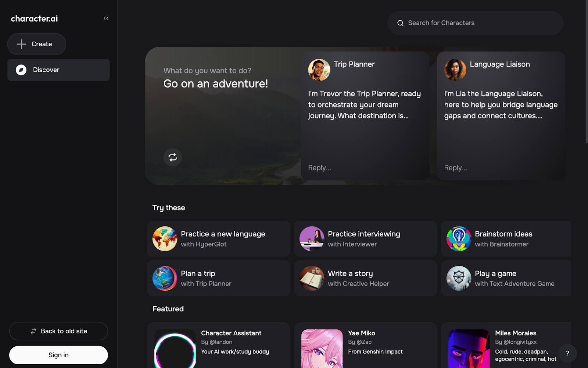Click 'Your AI work/study buddy' description
588x368 pixels.
pyautogui.click(x=235, y=352)
